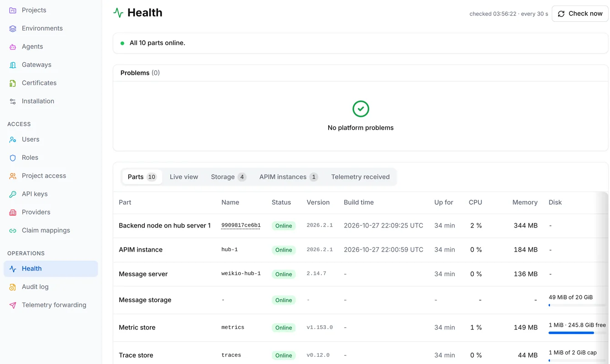Click the Claim mappings link icon

point(13,230)
